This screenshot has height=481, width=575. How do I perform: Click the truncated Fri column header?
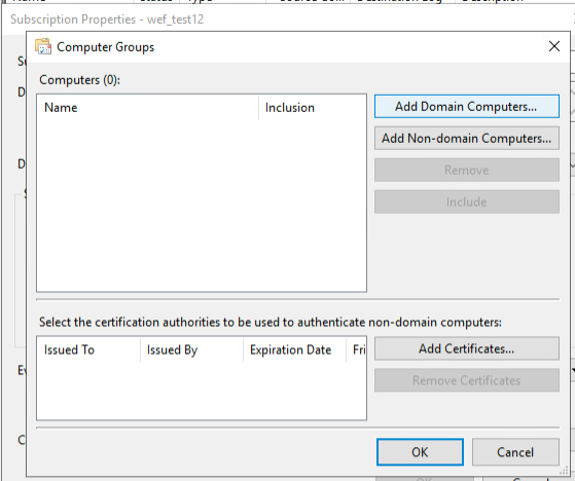tap(356, 350)
